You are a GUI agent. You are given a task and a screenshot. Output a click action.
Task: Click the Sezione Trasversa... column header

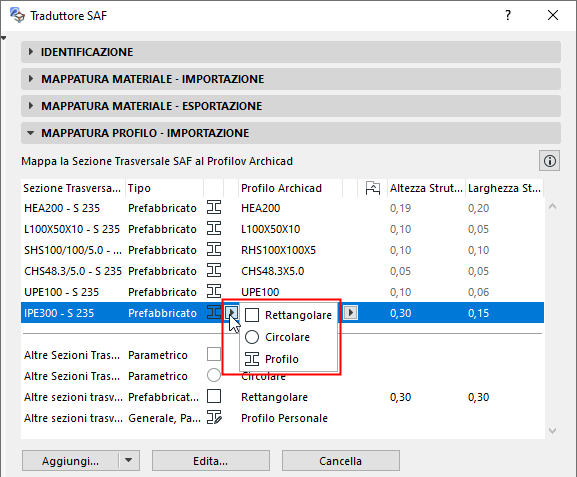pyautogui.click(x=73, y=188)
